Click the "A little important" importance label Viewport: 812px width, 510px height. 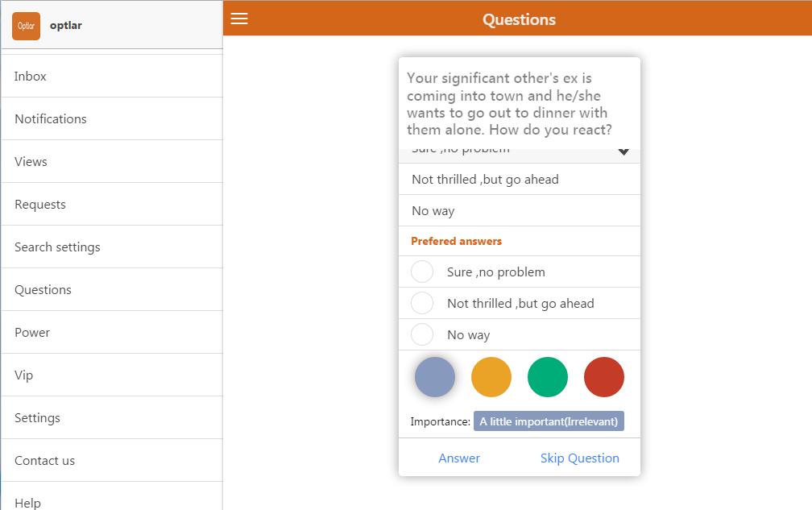coord(549,421)
